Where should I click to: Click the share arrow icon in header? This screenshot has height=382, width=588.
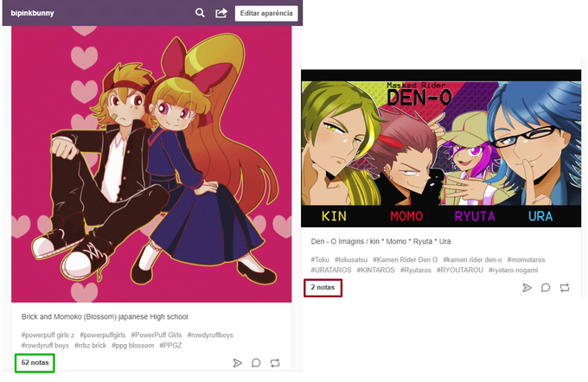(221, 13)
